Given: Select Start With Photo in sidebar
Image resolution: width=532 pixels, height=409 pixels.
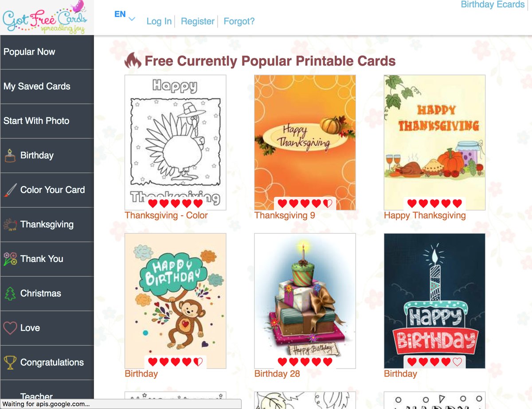Looking at the screenshot, I should pyautogui.click(x=47, y=121).
